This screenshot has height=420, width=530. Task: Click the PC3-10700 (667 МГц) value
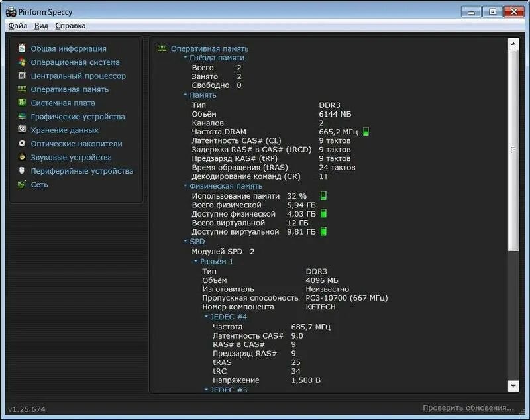(x=346, y=298)
